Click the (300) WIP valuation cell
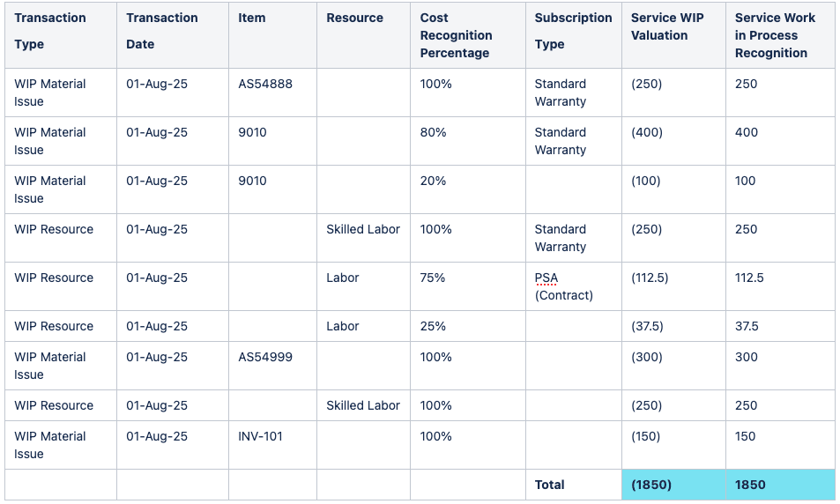The image size is (840, 504). 673,366
